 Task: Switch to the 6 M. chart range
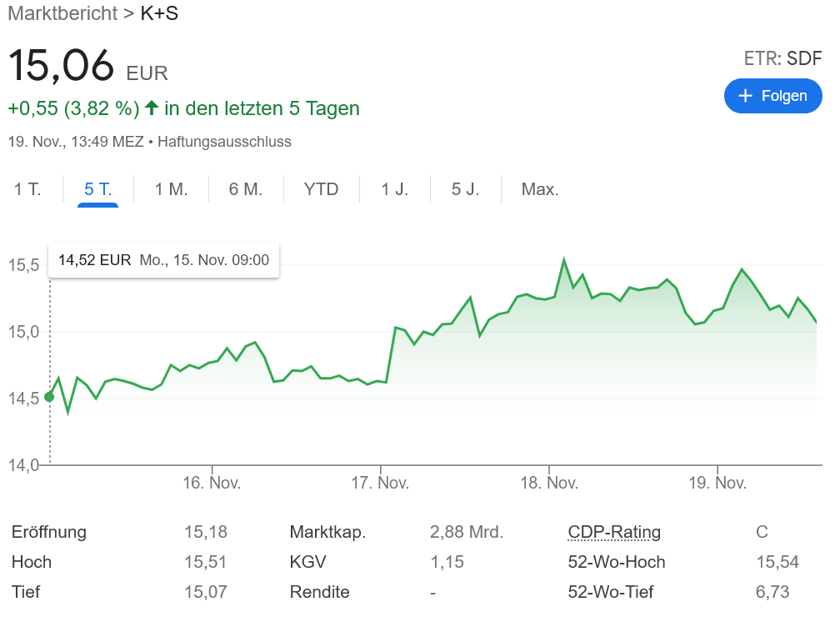click(246, 189)
